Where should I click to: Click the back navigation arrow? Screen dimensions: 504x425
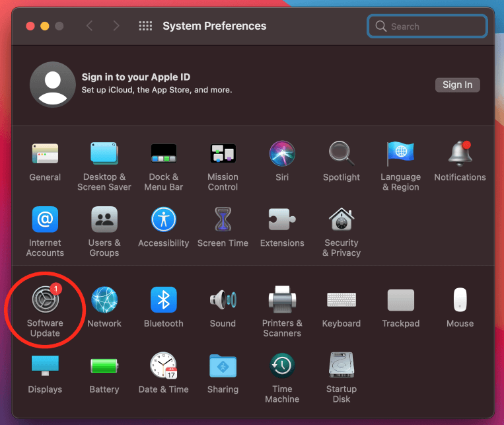(90, 26)
